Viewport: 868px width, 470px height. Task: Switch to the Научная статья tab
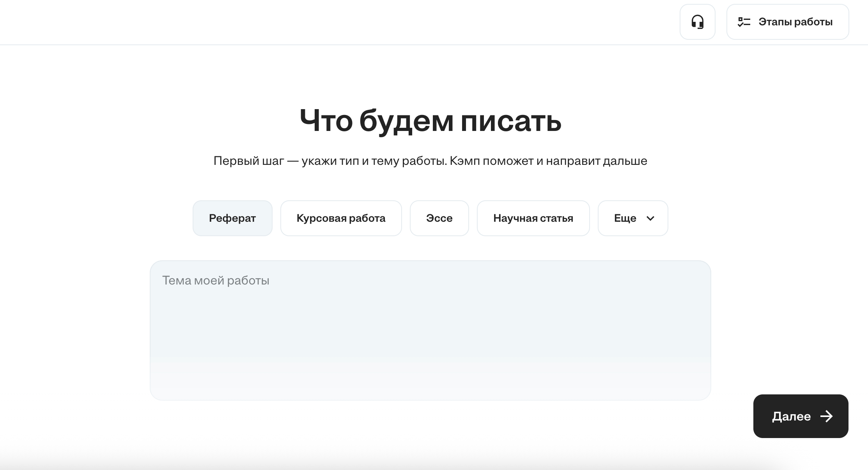pos(533,218)
